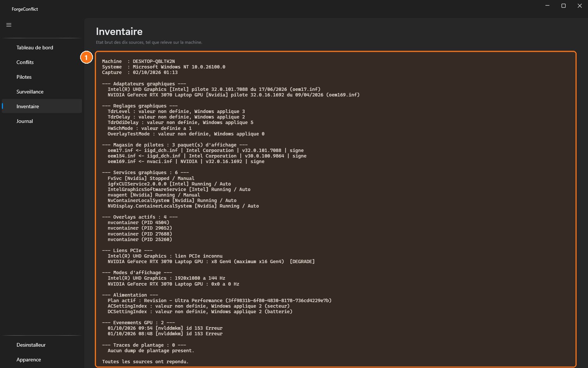Click the NVIDIA adapter line with pilote 32.0.16.1692
This screenshot has width=588, height=368.
pyautogui.click(x=233, y=95)
